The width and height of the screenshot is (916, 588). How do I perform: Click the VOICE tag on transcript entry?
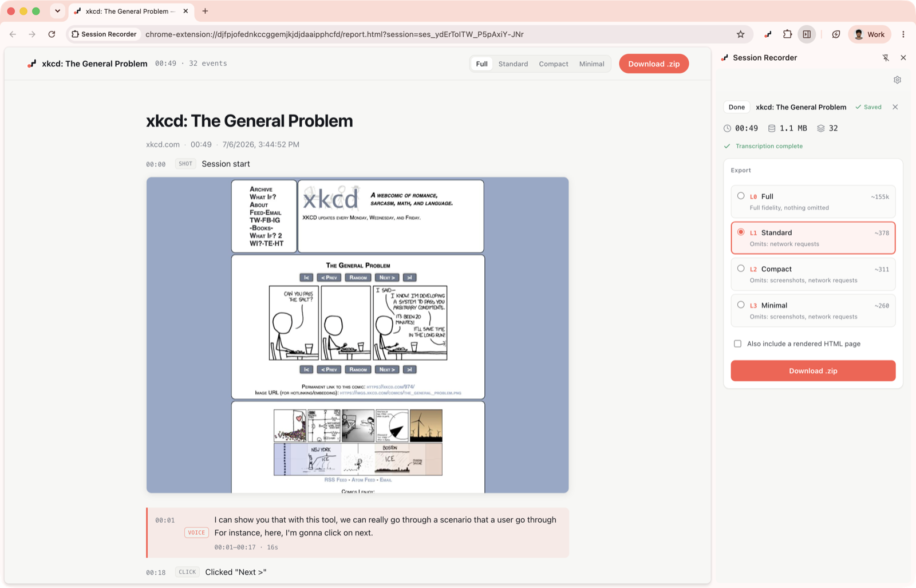tap(196, 532)
